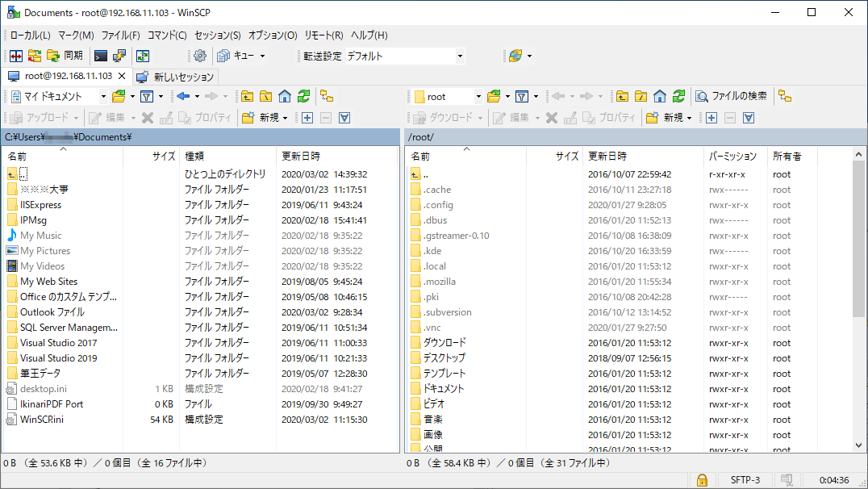Open the transfer settings デフォルト dropdown

coord(460,56)
